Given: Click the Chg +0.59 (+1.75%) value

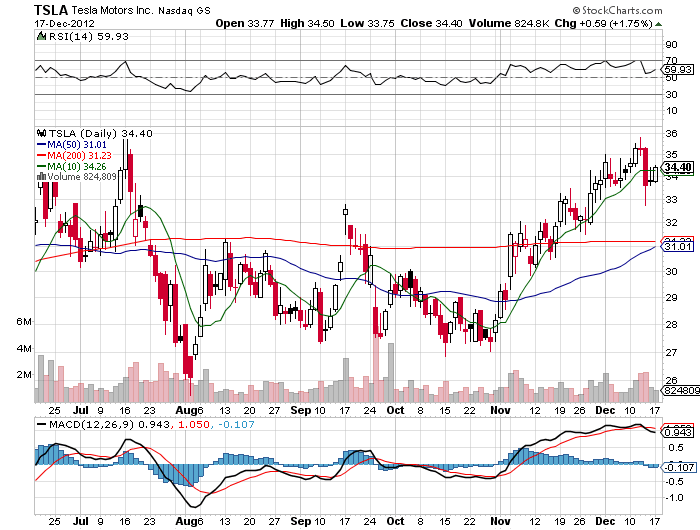Looking at the screenshot, I should [604, 23].
